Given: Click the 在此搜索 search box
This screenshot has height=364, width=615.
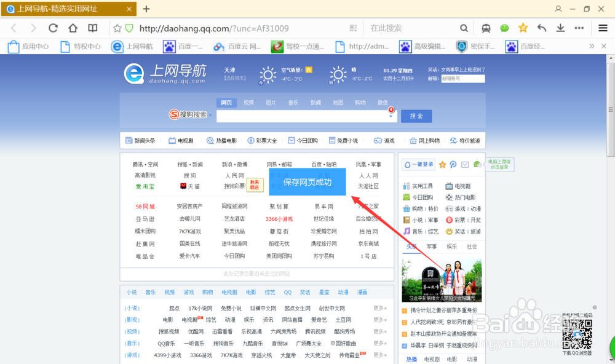Looking at the screenshot, I should tap(412, 28).
